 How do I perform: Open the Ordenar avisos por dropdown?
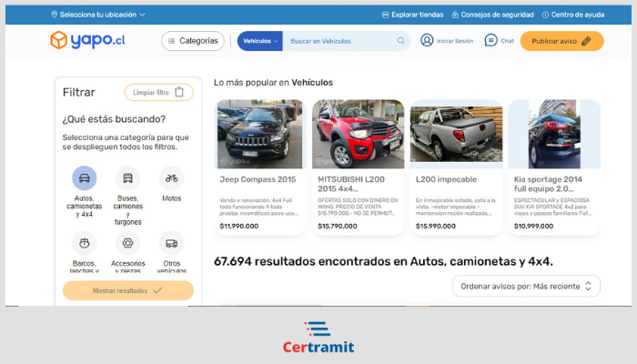point(526,287)
